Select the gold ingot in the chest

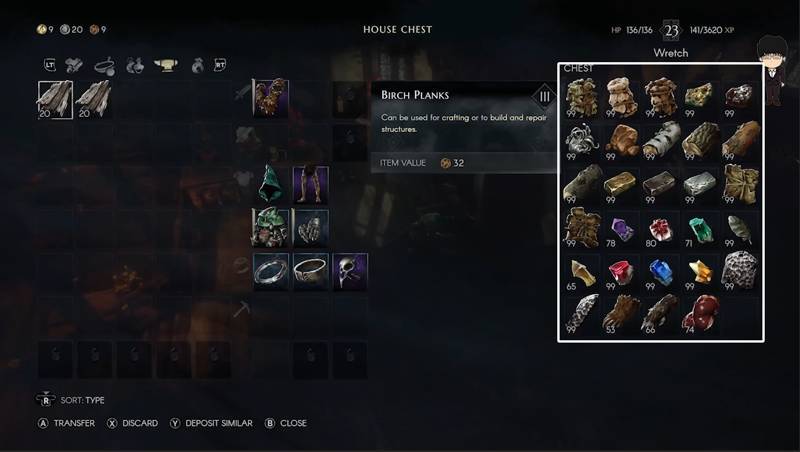621,185
